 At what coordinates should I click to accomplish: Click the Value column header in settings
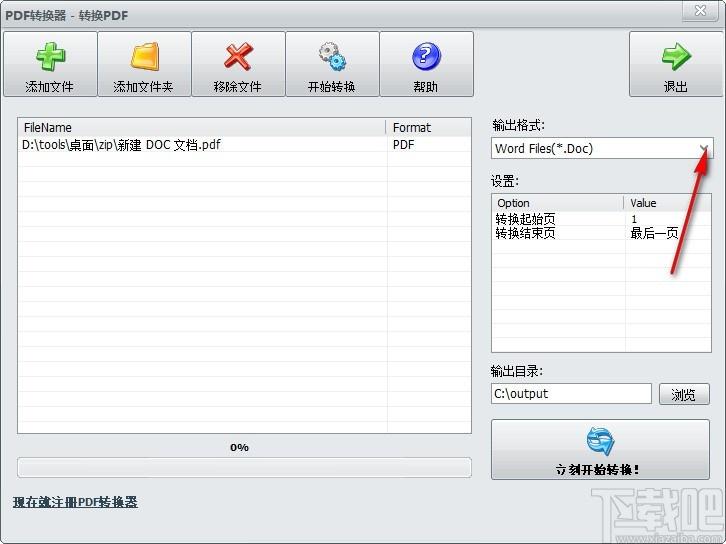click(x=667, y=203)
